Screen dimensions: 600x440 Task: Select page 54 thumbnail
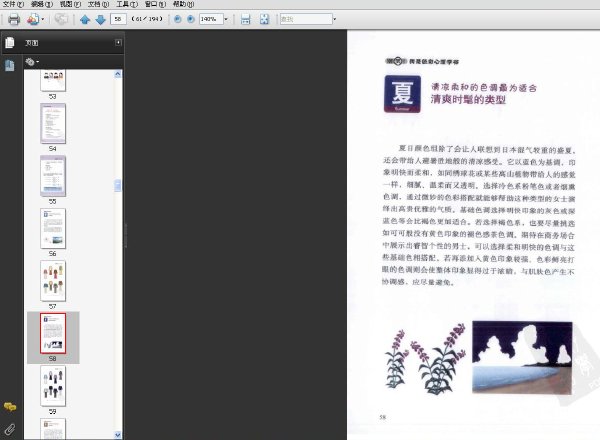(53, 123)
